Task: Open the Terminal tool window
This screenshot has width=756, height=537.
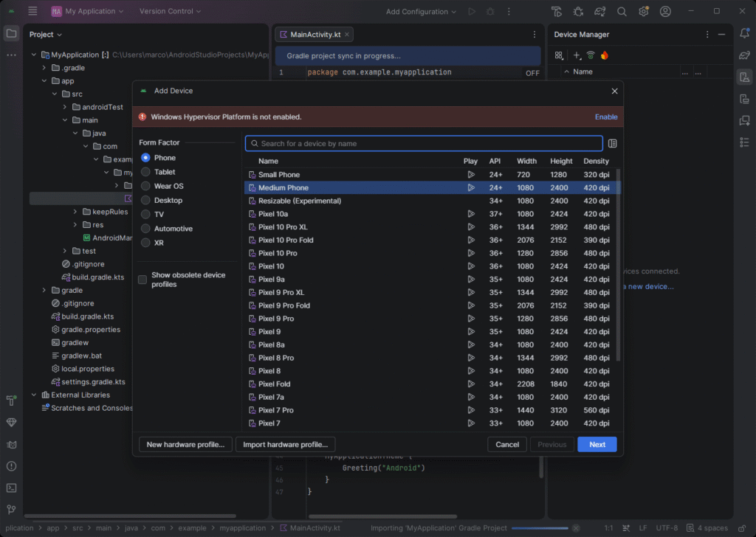Action: coord(11,488)
